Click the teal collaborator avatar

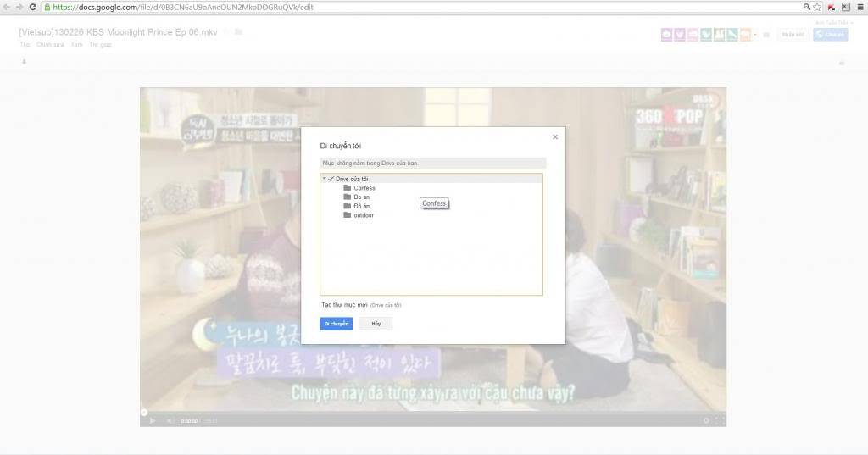tap(732, 35)
